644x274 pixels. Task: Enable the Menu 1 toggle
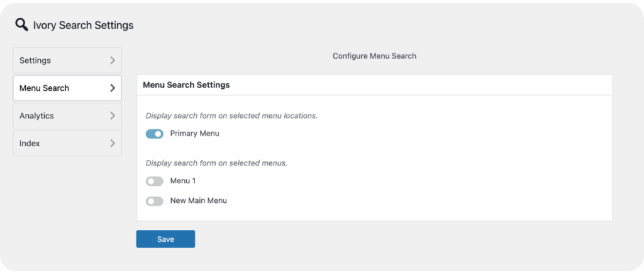155,181
